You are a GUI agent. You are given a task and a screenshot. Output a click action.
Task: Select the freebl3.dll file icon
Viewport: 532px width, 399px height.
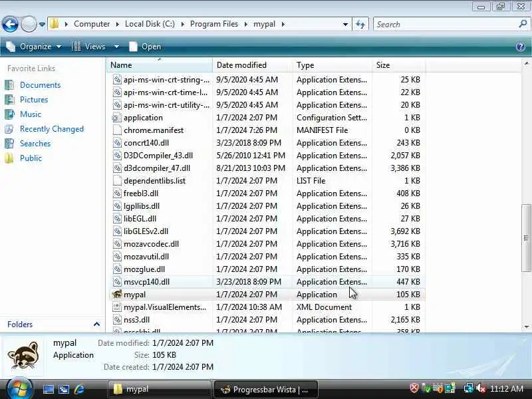117,194
